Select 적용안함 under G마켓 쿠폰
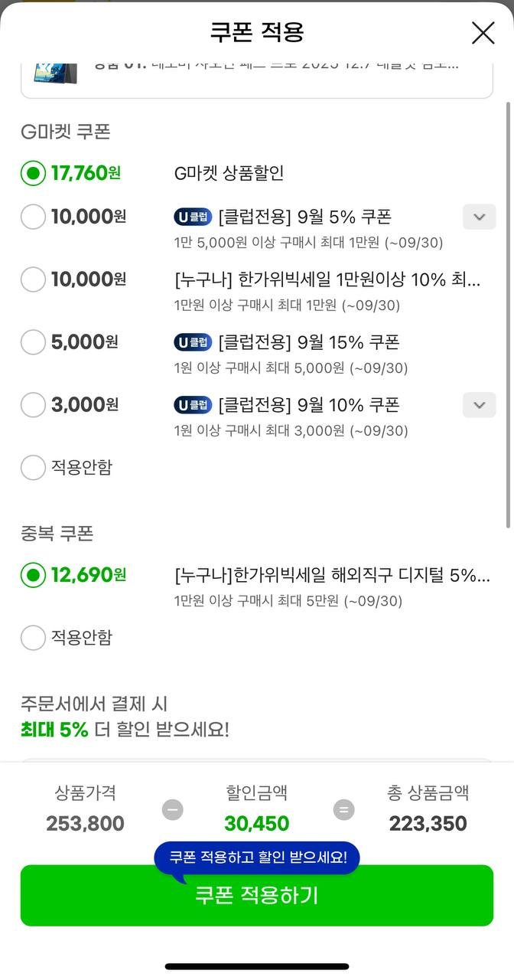The image size is (514, 980). pos(33,467)
